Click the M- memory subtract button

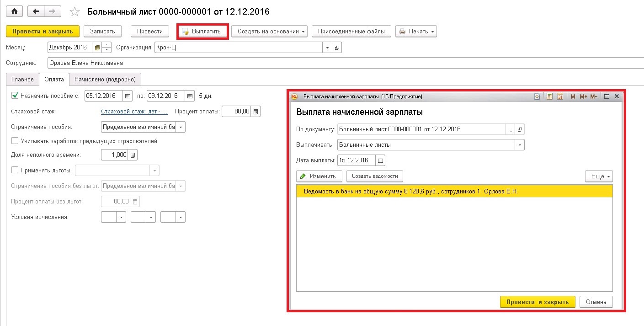point(594,96)
